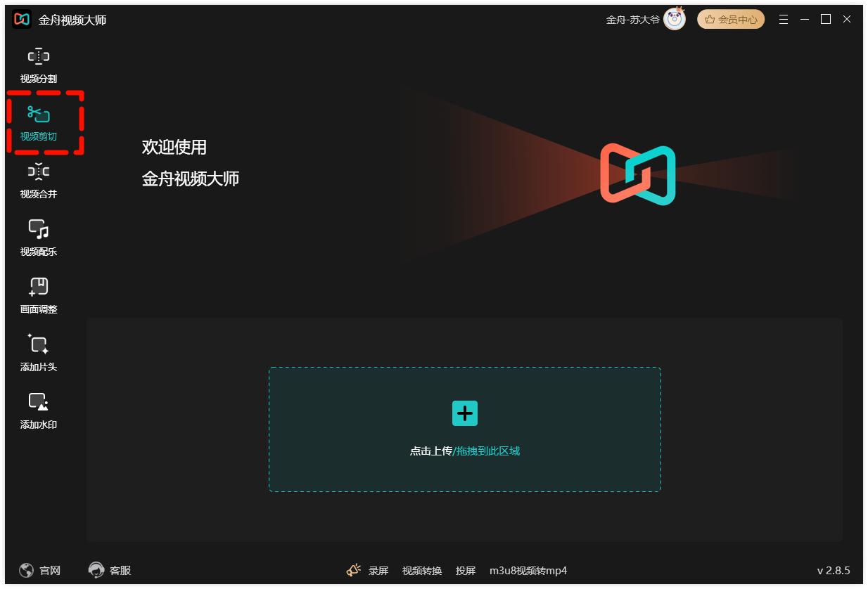
Task: Open the 视频配乐 add music tool
Action: click(39, 238)
